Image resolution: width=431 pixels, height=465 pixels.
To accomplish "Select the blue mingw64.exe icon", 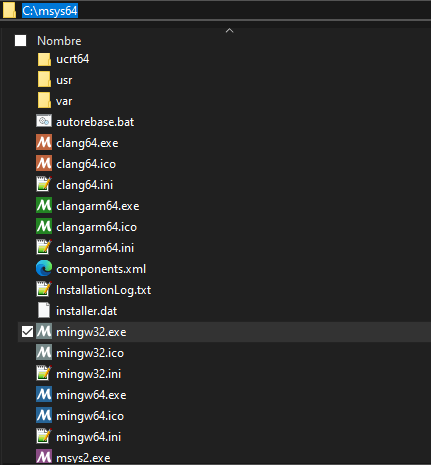I will 44,394.
